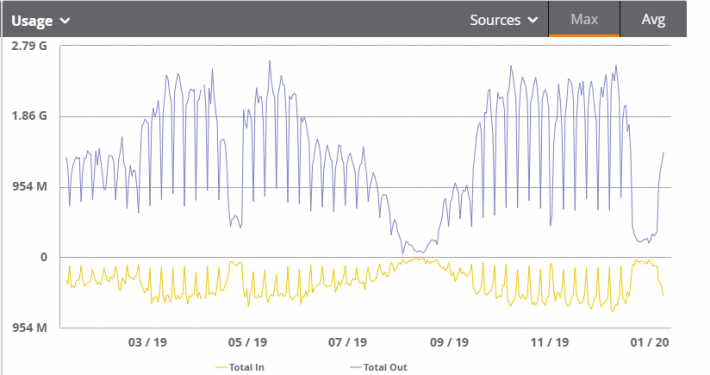Viewport: 710px width, 375px height.
Task: Select the 01 / 20 x-axis label
Action: [x=649, y=342]
